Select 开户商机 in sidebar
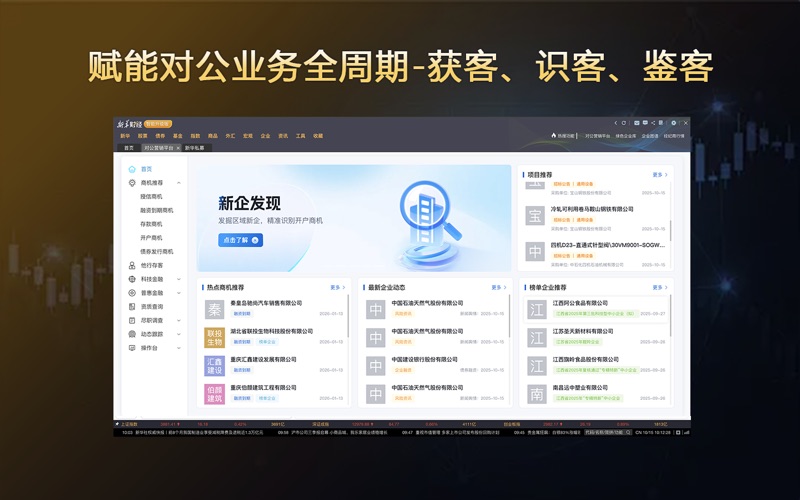Viewport: 800px width, 500px height. pyautogui.click(x=151, y=238)
